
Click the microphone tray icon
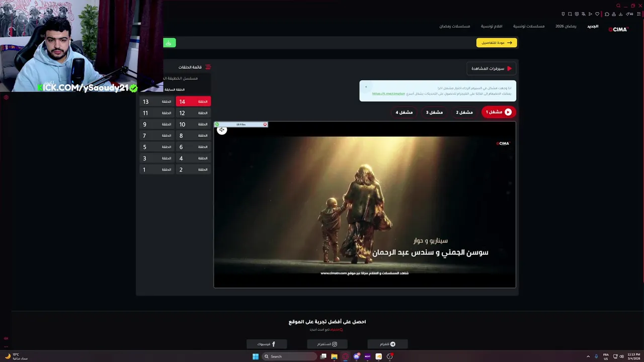(596, 356)
